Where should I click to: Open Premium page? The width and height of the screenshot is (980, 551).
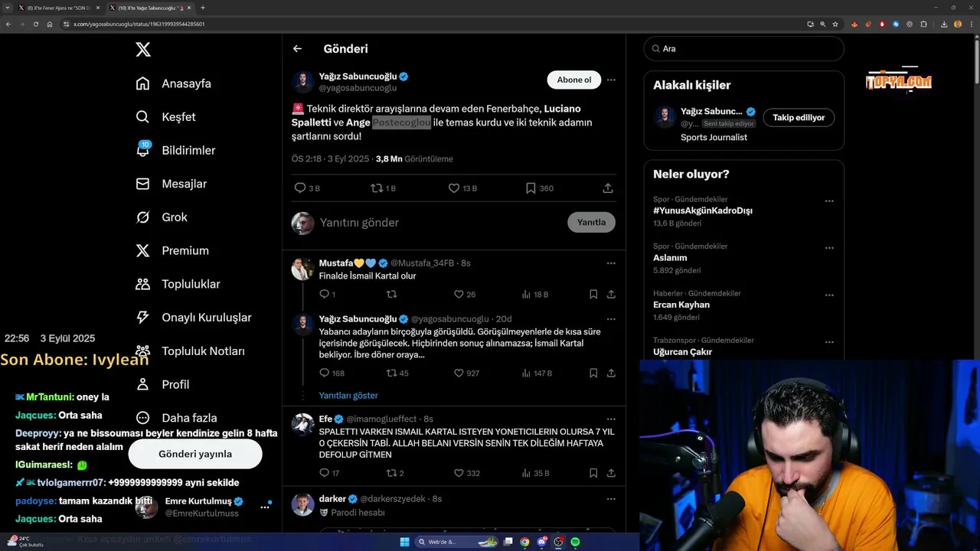(171, 250)
